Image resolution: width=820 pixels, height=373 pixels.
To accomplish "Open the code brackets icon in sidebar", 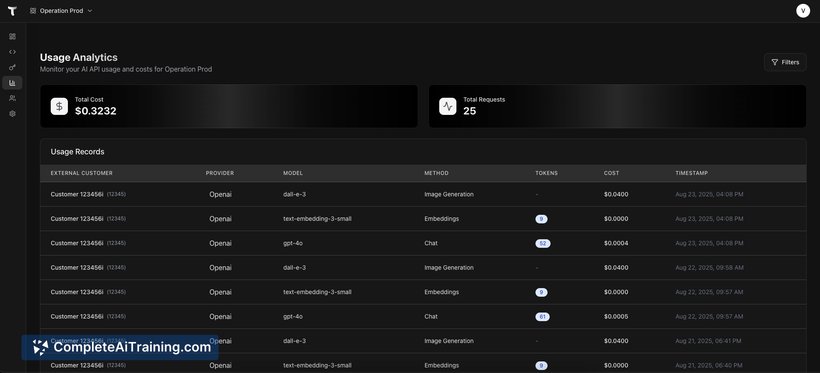I will (x=13, y=52).
